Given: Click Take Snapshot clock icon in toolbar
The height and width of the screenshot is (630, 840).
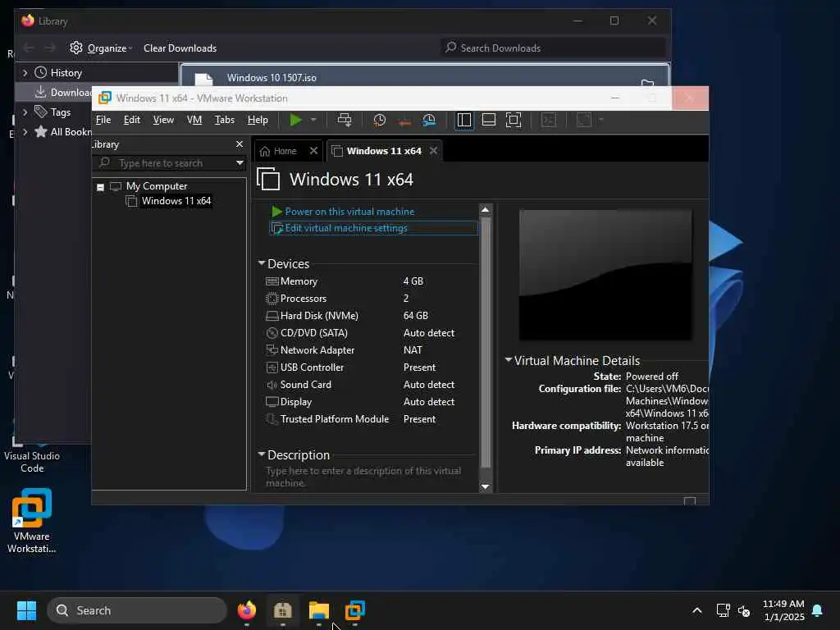Looking at the screenshot, I should point(379,120).
